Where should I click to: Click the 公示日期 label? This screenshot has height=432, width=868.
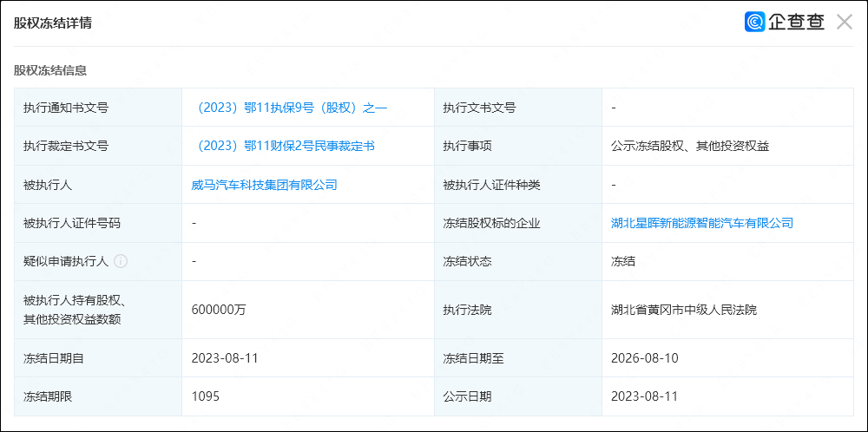point(467,396)
